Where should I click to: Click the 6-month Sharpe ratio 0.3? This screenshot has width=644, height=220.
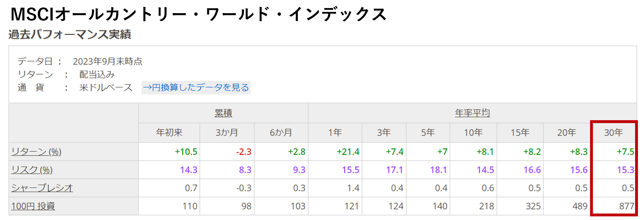299,188
